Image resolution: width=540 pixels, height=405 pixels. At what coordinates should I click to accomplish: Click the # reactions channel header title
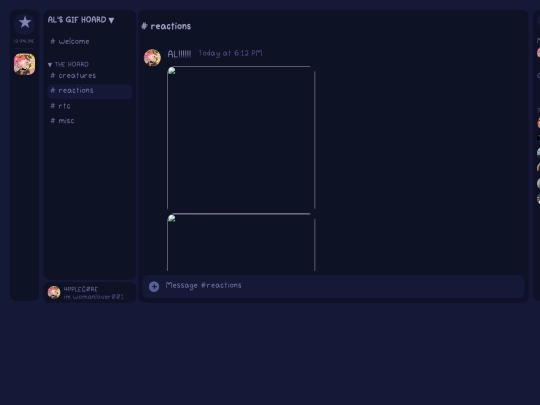[166, 26]
